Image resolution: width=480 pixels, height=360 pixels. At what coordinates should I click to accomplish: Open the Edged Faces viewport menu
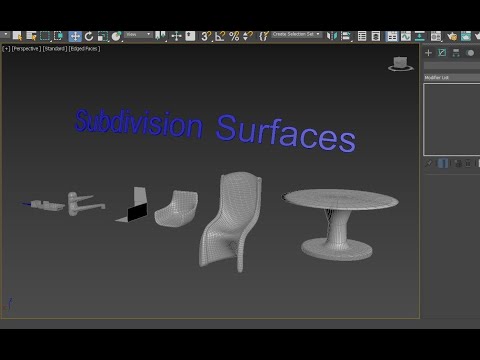coord(84,49)
